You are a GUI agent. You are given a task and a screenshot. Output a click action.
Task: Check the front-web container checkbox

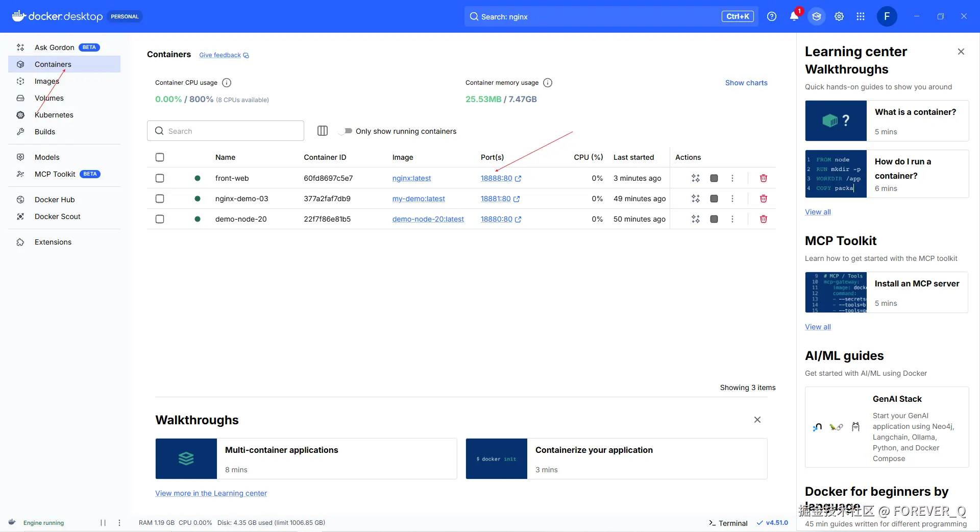point(160,178)
